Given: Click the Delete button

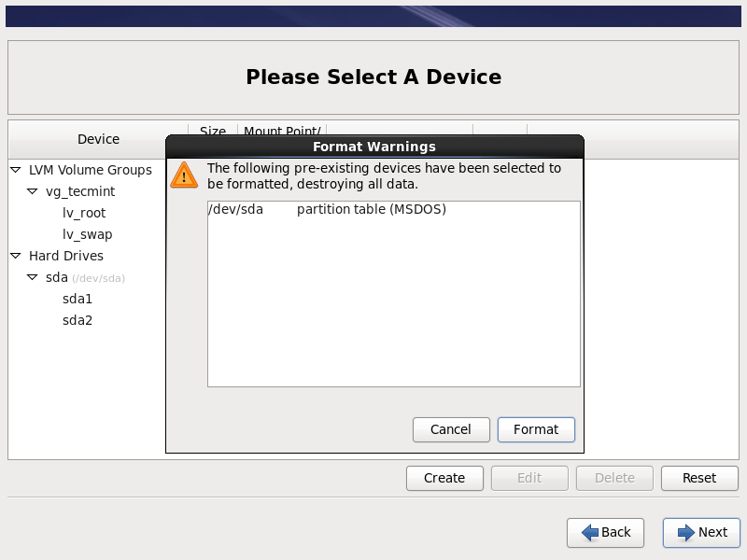Looking at the screenshot, I should pyautogui.click(x=614, y=478).
